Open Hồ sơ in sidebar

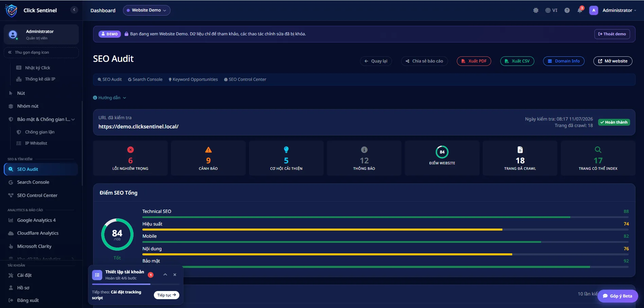tap(23, 288)
